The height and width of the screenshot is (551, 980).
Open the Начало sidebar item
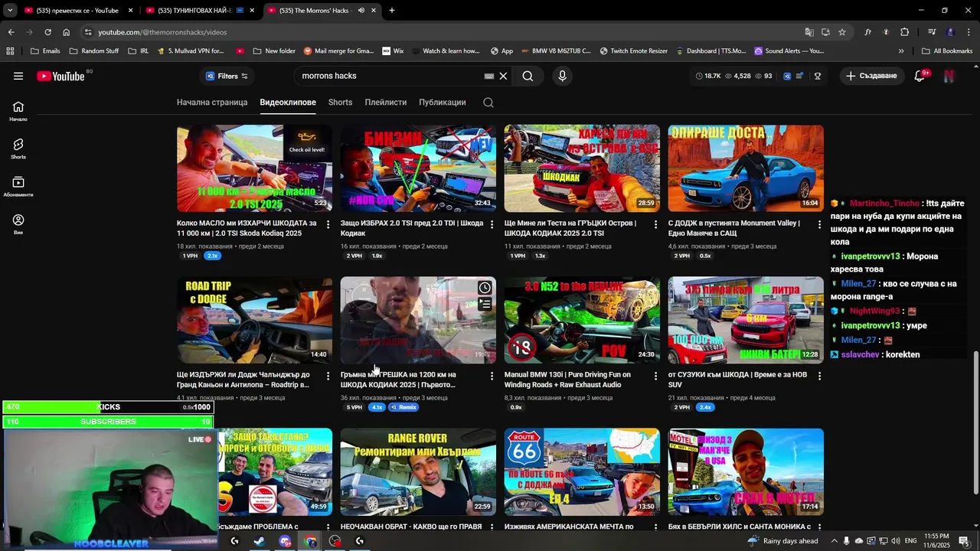18,111
